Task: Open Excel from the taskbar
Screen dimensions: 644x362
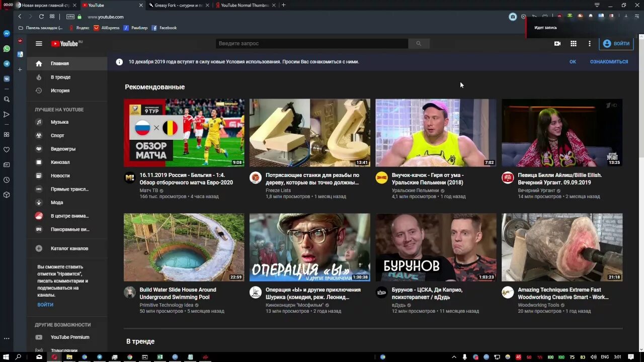Action: 160,357
